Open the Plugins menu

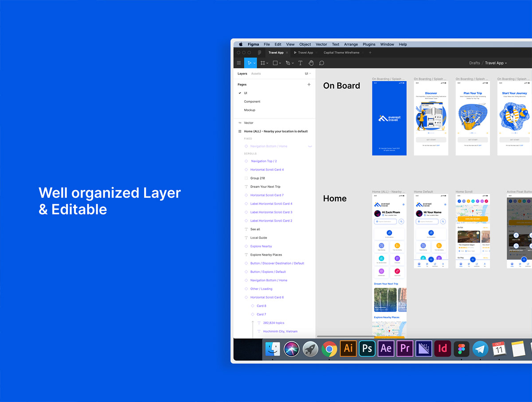pos(369,44)
